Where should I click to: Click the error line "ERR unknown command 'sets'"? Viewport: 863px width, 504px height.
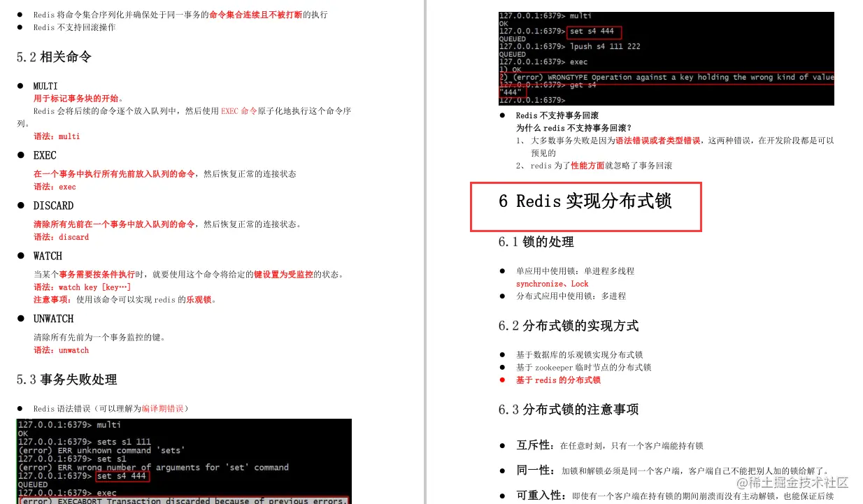click(101, 450)
